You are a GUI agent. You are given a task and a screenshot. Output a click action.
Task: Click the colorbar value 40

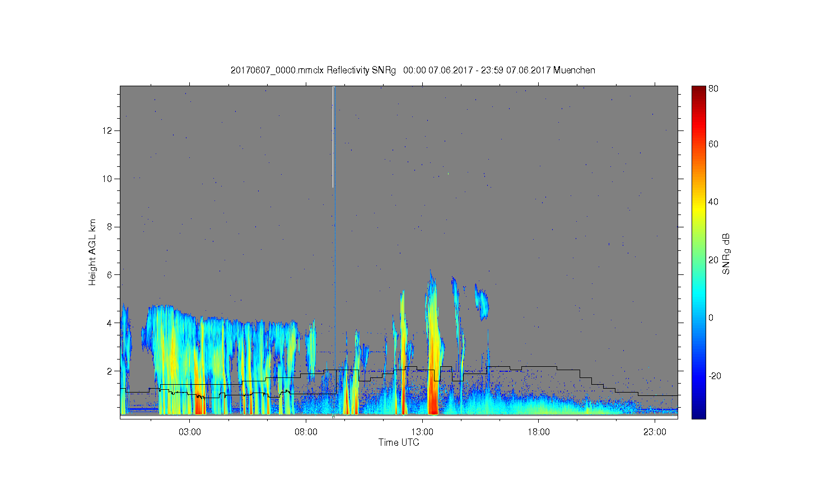tap(713, 202)
